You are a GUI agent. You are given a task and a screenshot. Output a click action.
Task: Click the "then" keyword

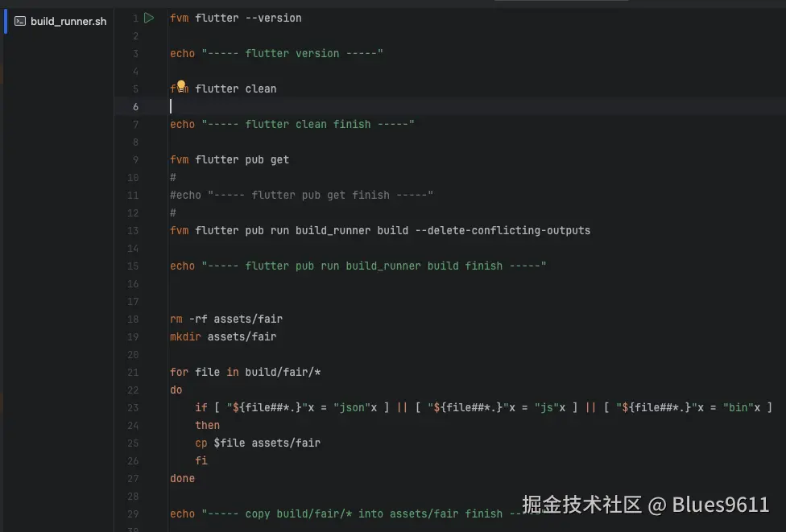207,425
